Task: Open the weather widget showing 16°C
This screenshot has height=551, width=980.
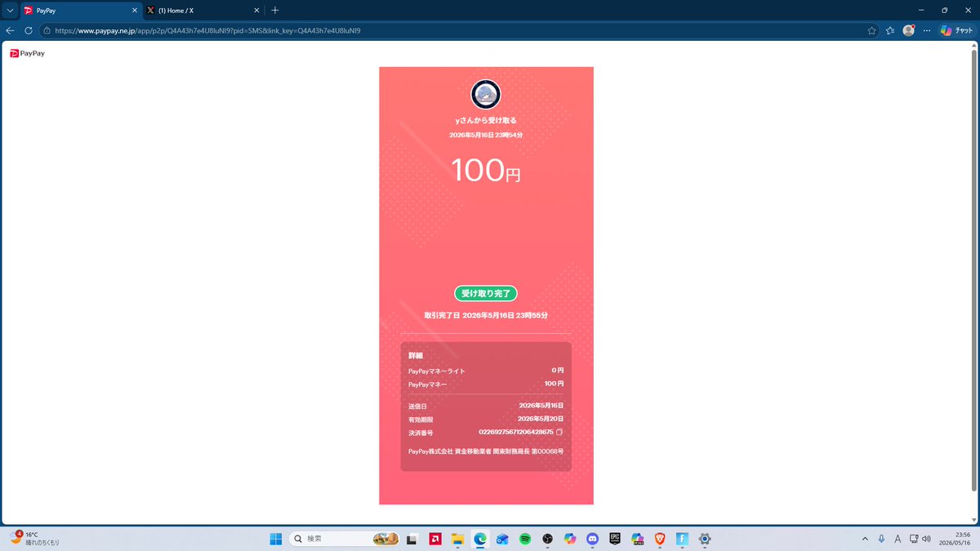Action: pyautogui.click(x=34, y=538)
